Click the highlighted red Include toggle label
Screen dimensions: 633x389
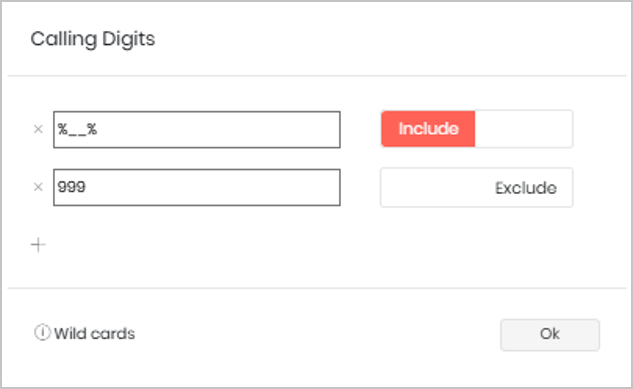click(428, 129)
